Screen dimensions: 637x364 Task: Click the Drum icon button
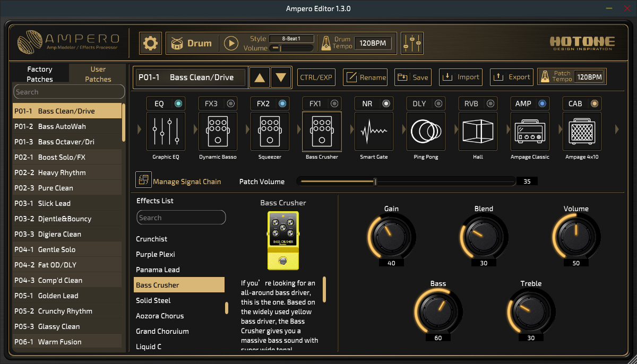click(177, 44)
